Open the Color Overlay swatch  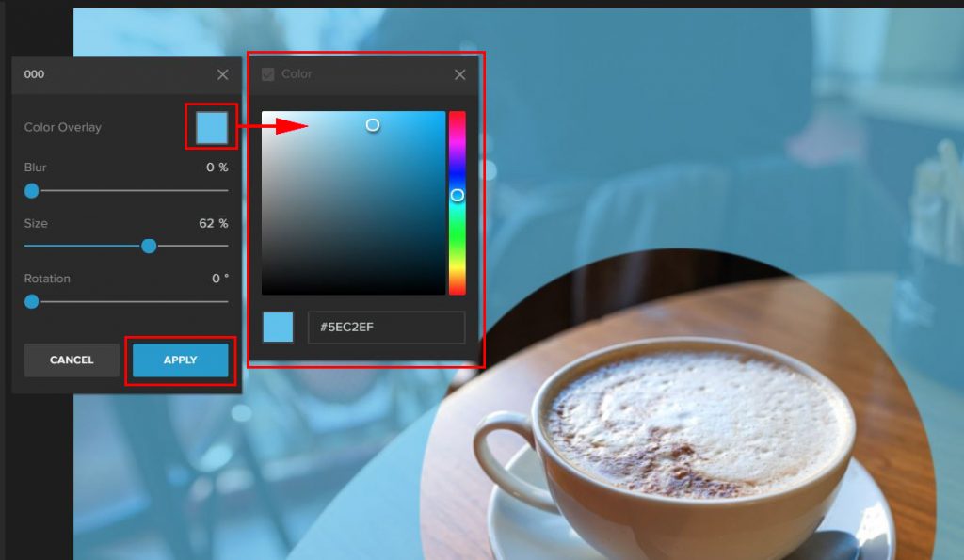coord(212,127)
